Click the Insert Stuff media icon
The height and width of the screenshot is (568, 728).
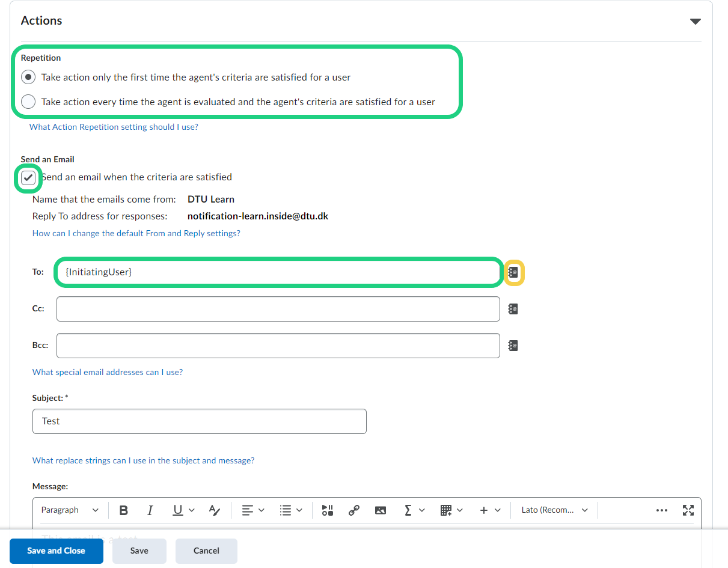click(328, 510)
